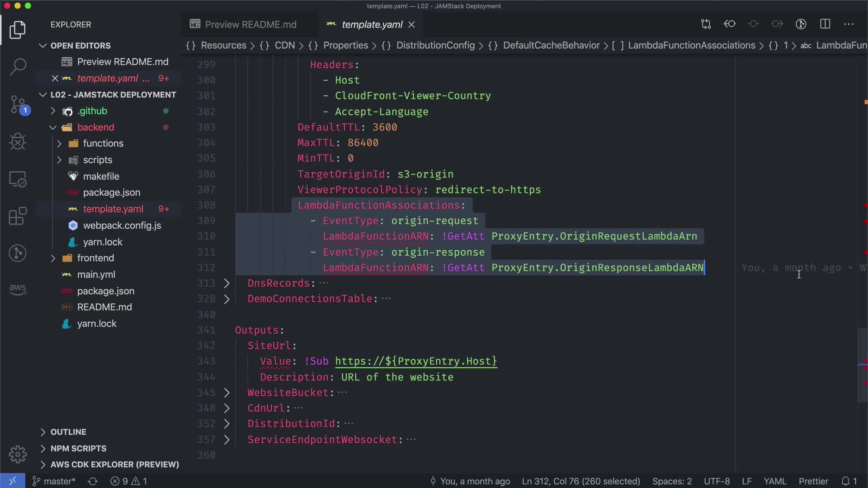
Task: Open Remote Explorer in activity bar
Action: (x=18, y=179)
